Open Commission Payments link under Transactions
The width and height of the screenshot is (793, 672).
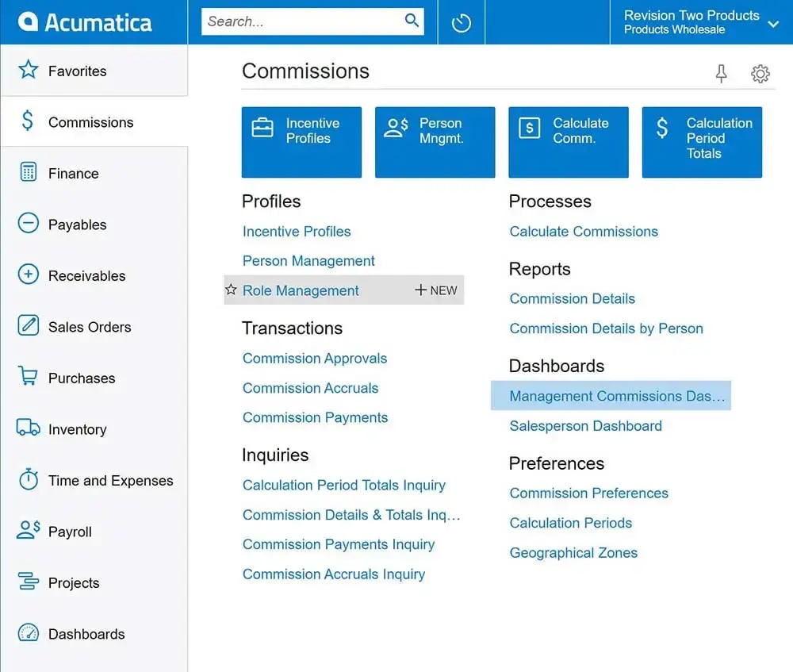[x=315, y=417]
